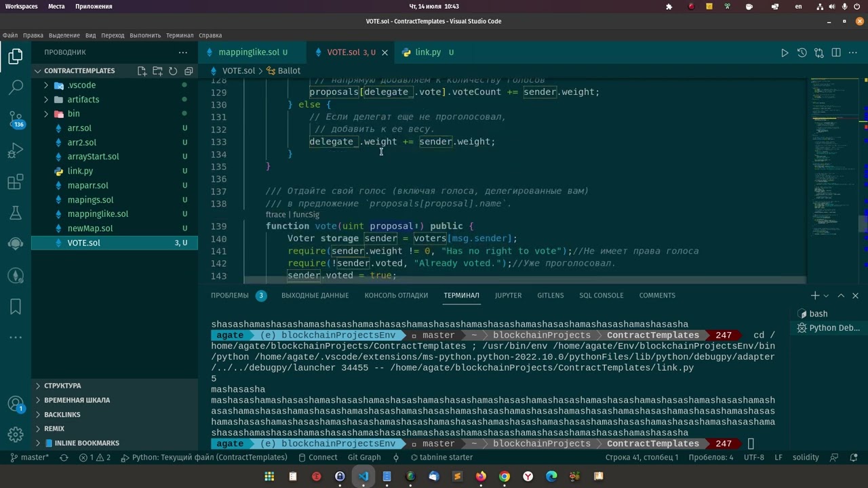868x488 pixels.
Task: Open the Терминал menu
Action: (180, 35)
